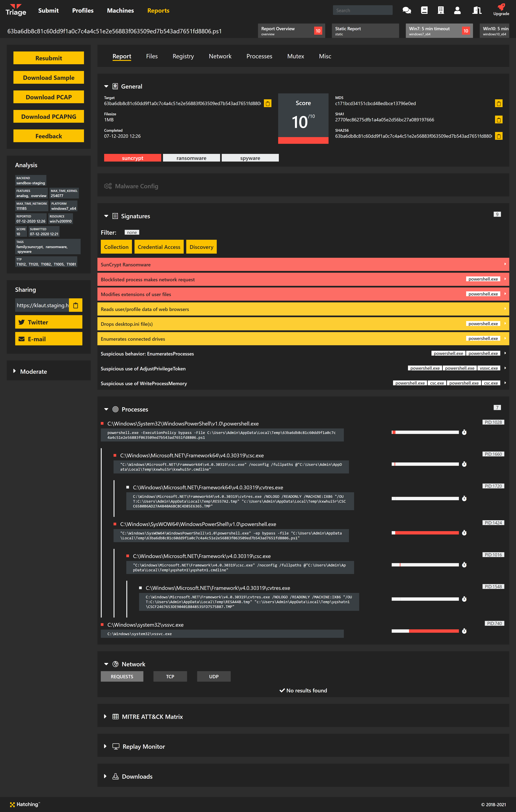Expand the SunCrypt Ransomware signature row
The height and width of the screenshot is (812, 516).
(303, 264)
